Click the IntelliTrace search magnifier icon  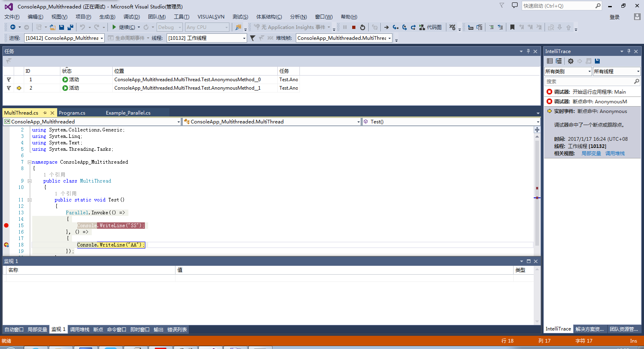[x=636, y=81]
